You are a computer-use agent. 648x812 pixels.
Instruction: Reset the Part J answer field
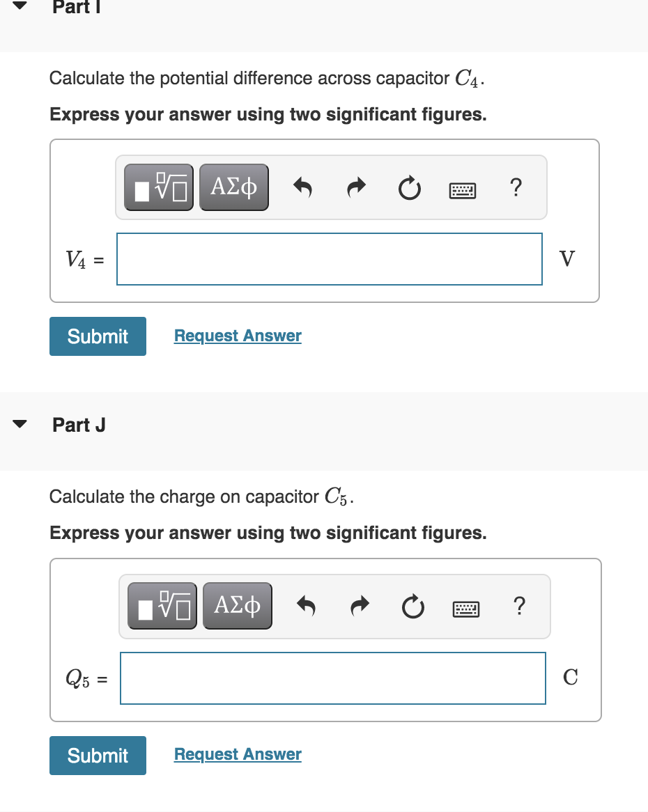coord(412,605)
